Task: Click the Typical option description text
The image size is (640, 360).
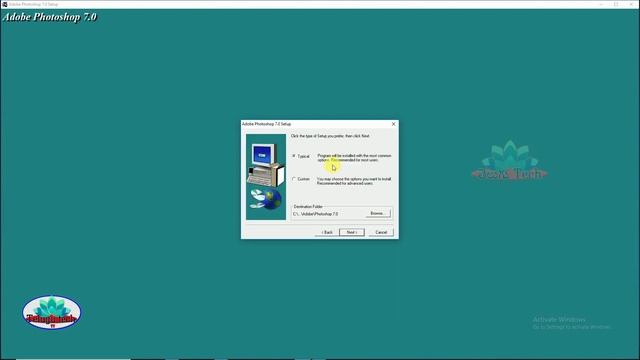Action: (354, 158)
